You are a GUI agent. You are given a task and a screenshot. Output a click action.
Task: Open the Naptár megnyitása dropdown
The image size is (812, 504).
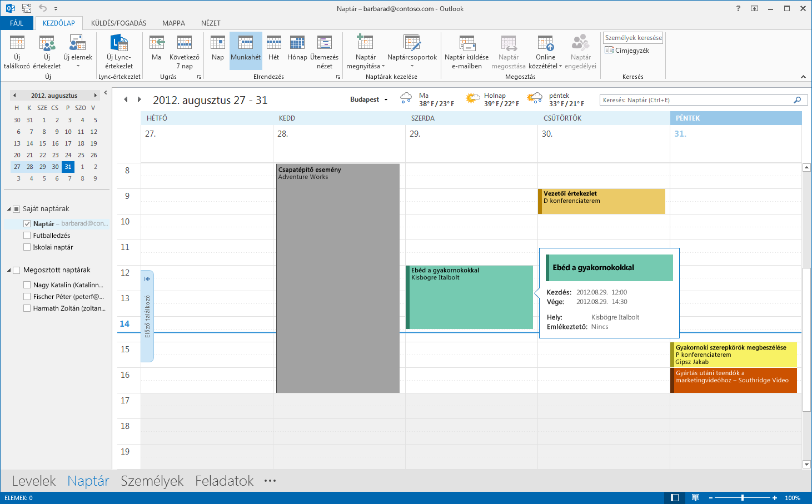(x=366, y=52)
